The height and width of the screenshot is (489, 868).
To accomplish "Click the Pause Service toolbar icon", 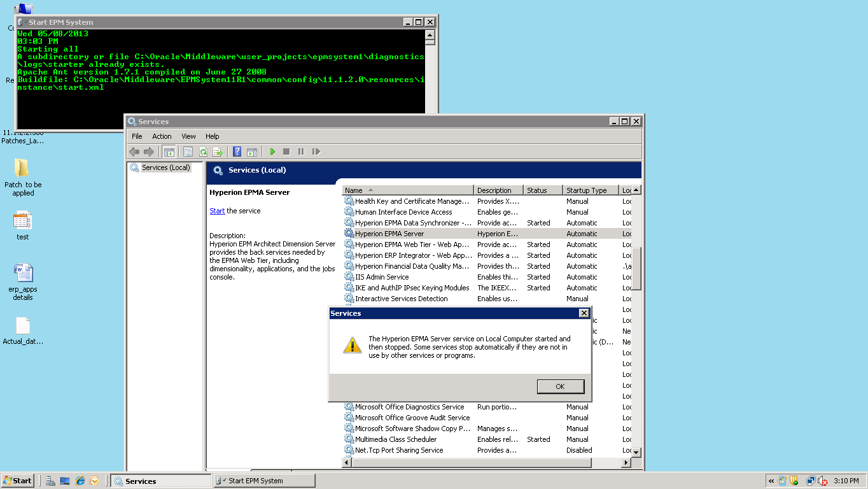I will pos(301,152).
